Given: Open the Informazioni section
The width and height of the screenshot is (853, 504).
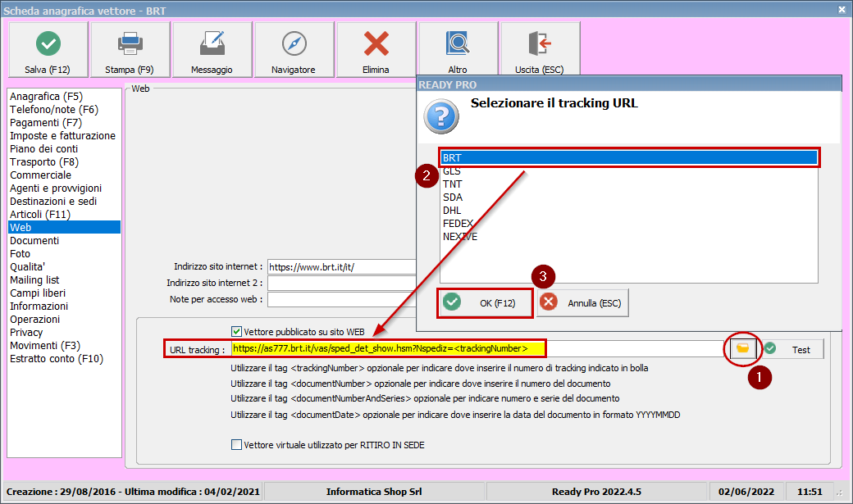Looking at the screenshot, I should click(64, 306).
